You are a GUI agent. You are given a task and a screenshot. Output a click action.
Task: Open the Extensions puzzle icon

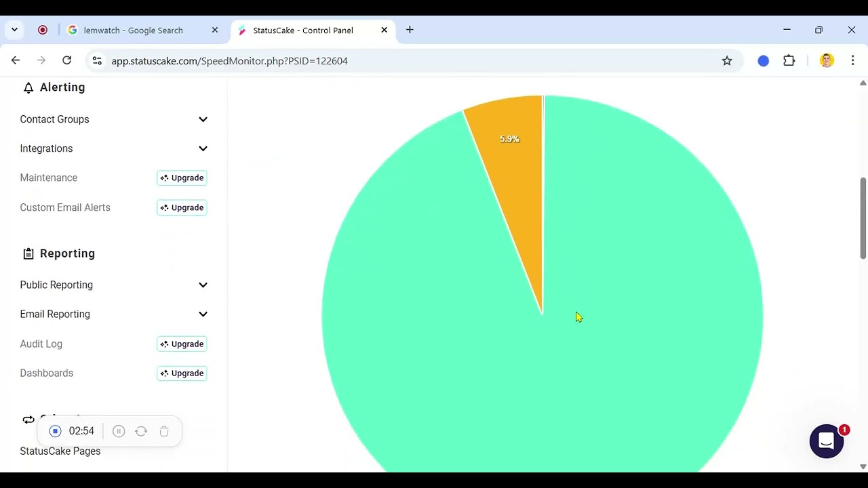click(x=789, y=61)
